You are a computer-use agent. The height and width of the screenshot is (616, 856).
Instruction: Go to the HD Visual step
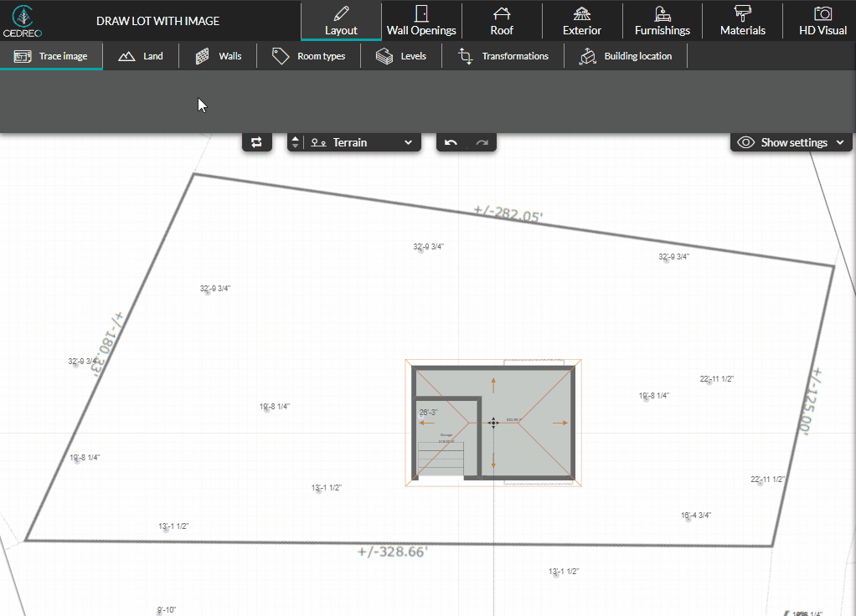pos(822,21)
